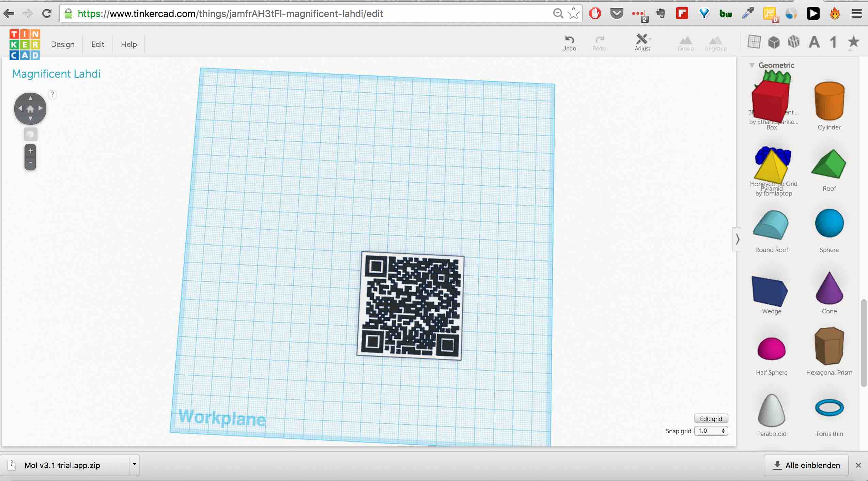The width and height of the screenshot is (868, 481).
Task: Open the Edit menu
Action: (x=97, y=44)
